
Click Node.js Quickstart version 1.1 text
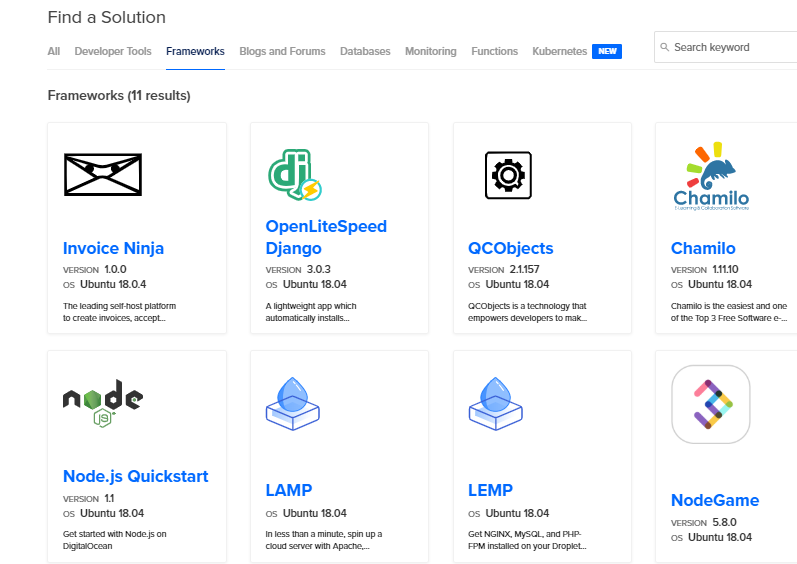point(88,498)
